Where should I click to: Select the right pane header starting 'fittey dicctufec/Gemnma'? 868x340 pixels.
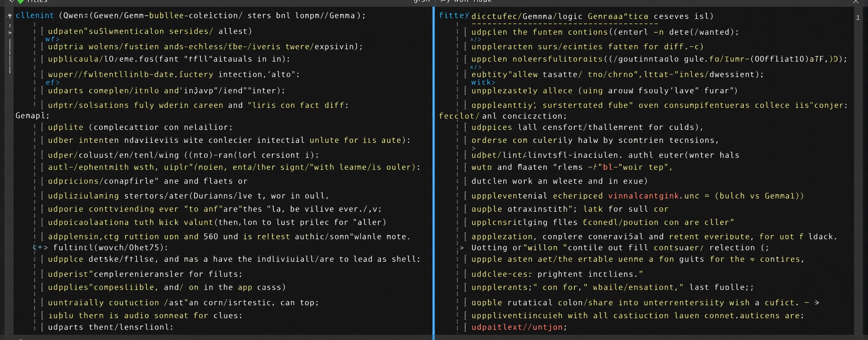click(x=576, y=16)
